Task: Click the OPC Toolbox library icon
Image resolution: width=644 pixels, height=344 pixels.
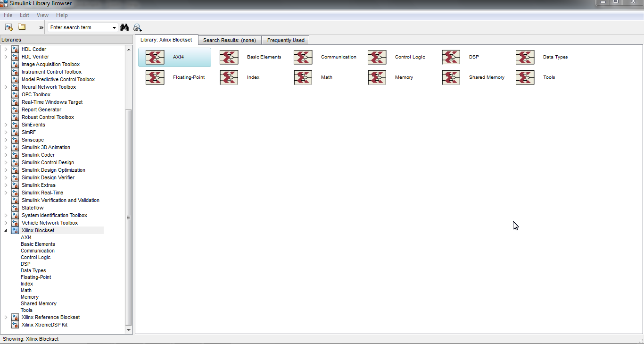Action: 15,94
